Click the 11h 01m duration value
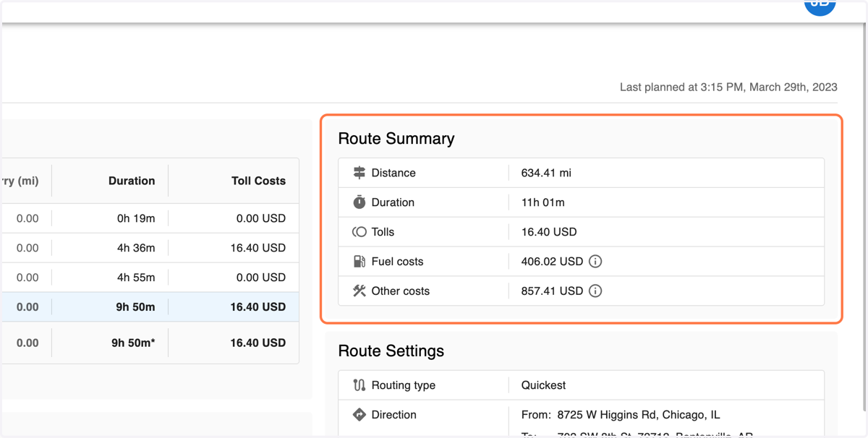Screen dimensions: 868x438 (543, 202)
